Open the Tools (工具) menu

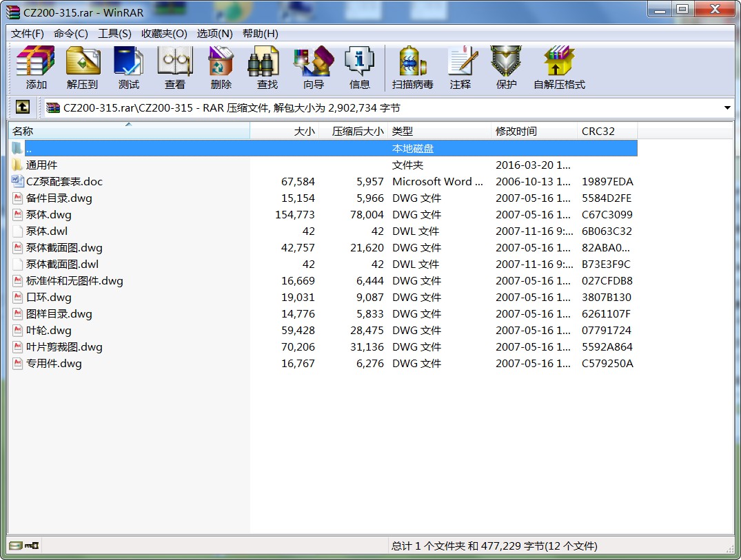tap(114, 34)
